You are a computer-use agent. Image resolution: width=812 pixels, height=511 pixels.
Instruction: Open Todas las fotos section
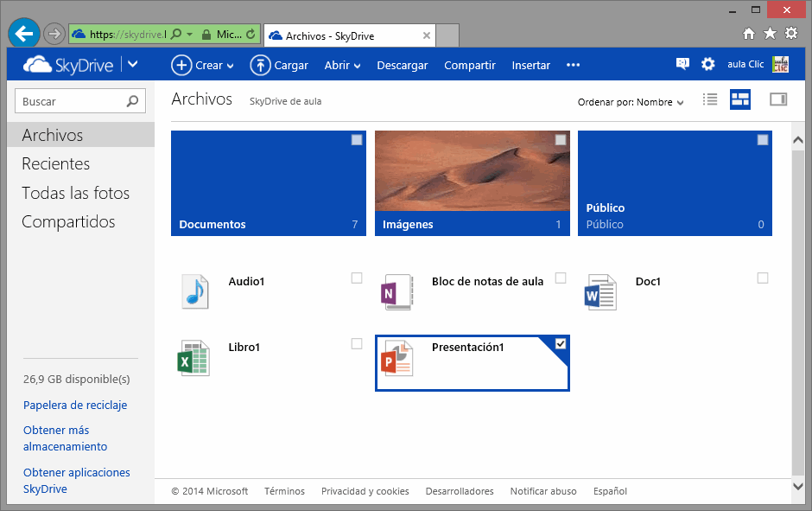click(x=76, y=193)
